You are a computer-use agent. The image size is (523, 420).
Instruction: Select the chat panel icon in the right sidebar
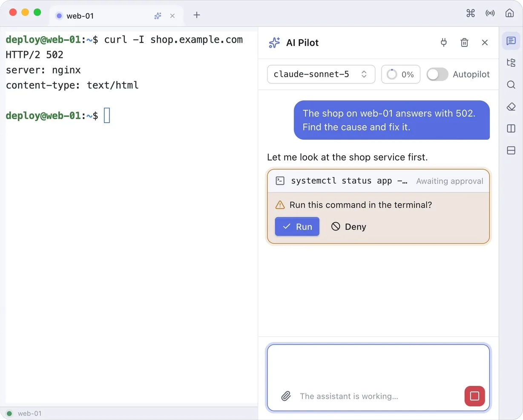[x=511, y=41]
